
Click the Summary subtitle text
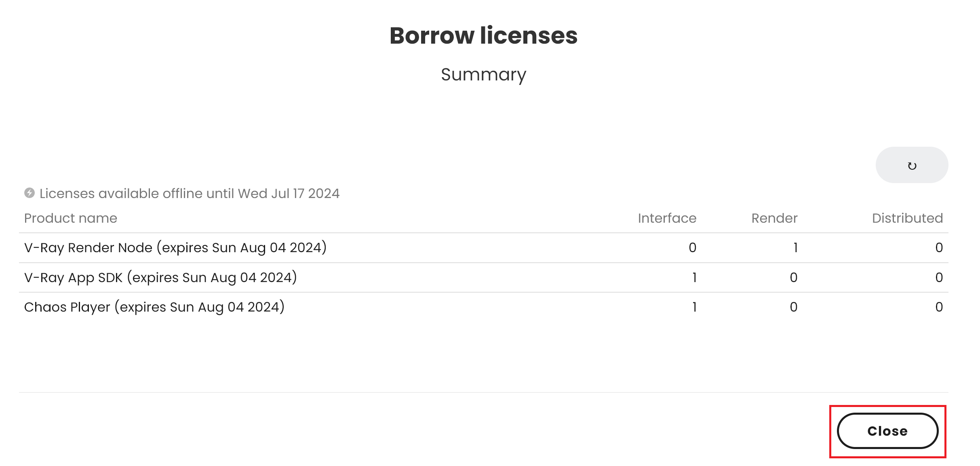(x=483, y=75)
